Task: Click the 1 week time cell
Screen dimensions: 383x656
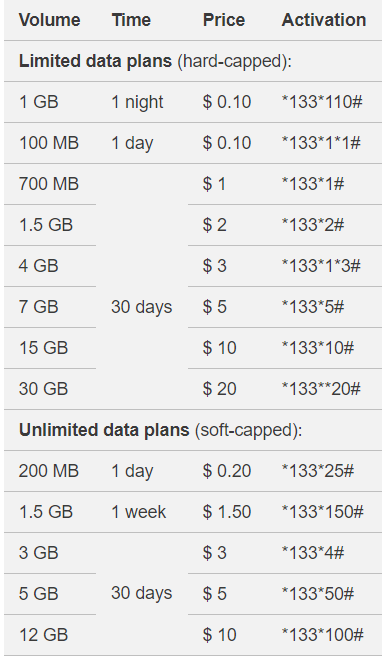Action: coord(139,512)
